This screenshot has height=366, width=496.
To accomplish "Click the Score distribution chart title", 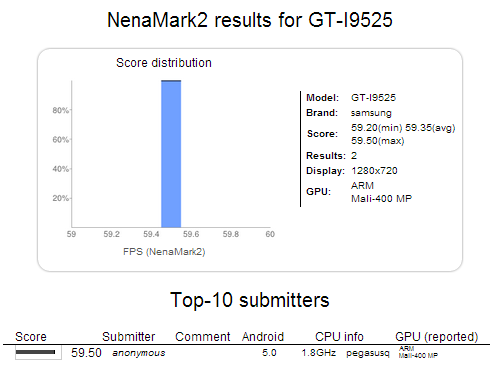I will 164,63.
